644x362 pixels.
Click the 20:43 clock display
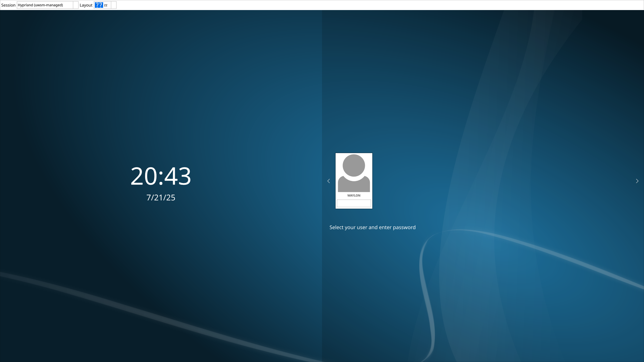[161, 176]
